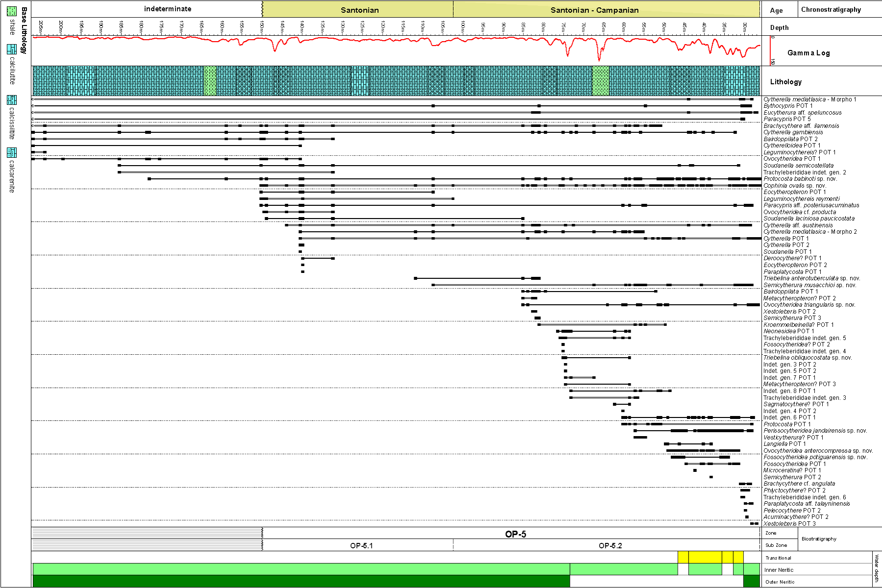Click the long dark green Outer Neritic bar
The image size is (882, 588).
pyautogui.click(x=301, y=581)
